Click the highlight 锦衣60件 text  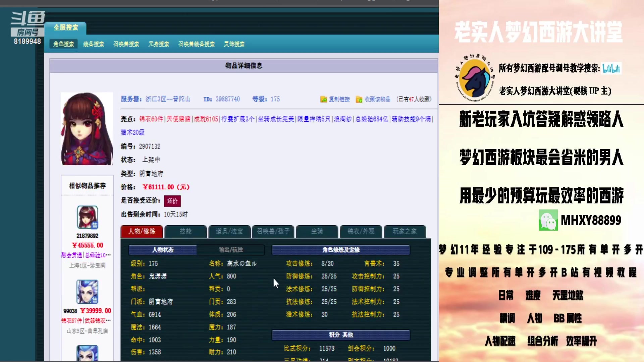point(151,119)
